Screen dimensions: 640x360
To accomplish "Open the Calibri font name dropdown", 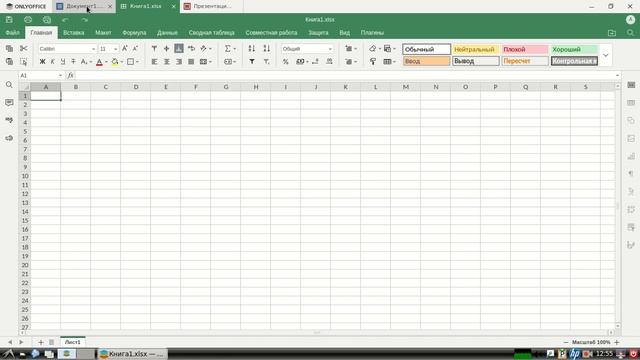I will click(x=93, y=49).
